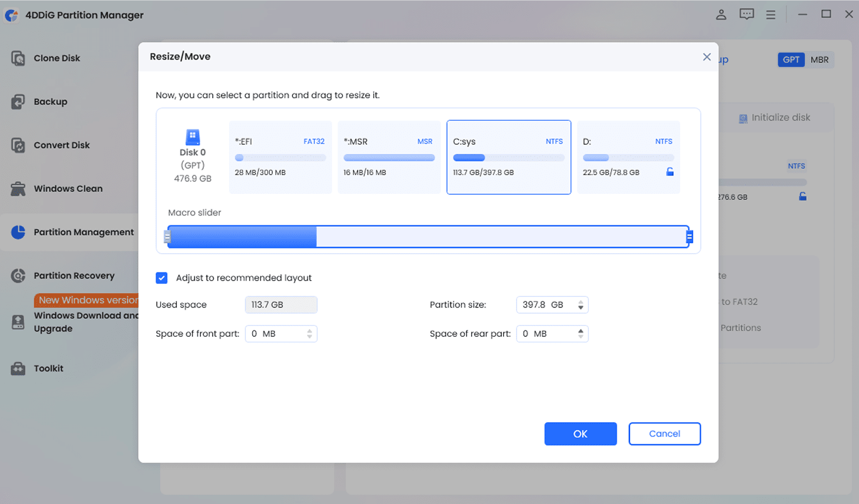Click the Initialize disk button

[x=775, y=118]
